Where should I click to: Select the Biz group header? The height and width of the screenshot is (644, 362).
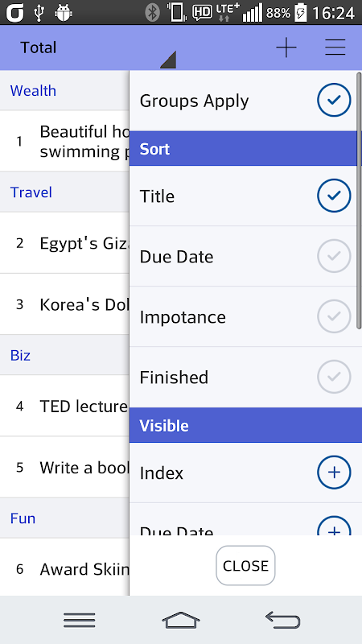click(64, 355)
